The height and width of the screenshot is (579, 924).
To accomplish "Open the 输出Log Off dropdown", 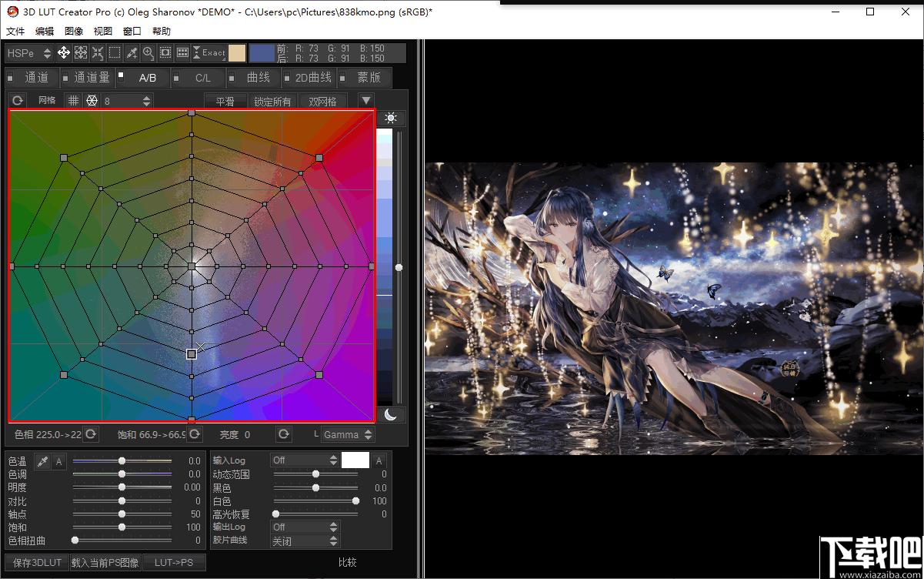I will pos(305,527).
